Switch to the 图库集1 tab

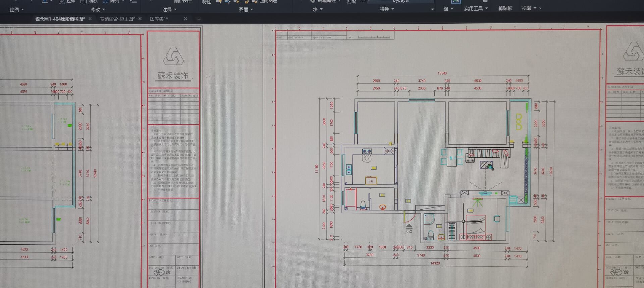[x=159, y=19]
